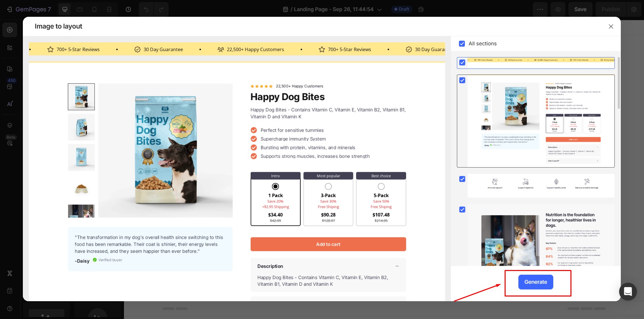Screen dimensions: 644x319
Task: Close the Image to layout dialog
Action: point(611,27)
